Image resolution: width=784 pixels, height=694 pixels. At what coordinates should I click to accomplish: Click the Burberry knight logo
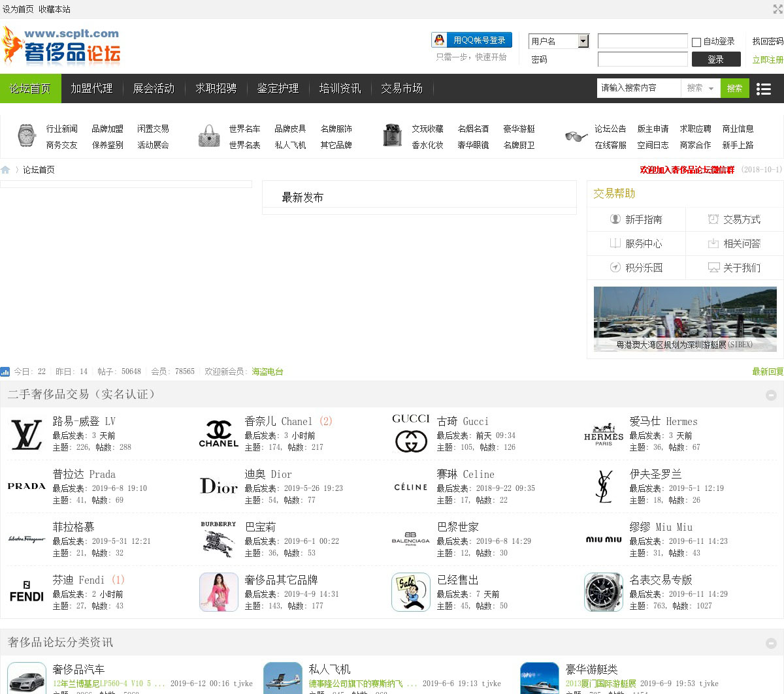pyautogui.click(x=218, y=539)
